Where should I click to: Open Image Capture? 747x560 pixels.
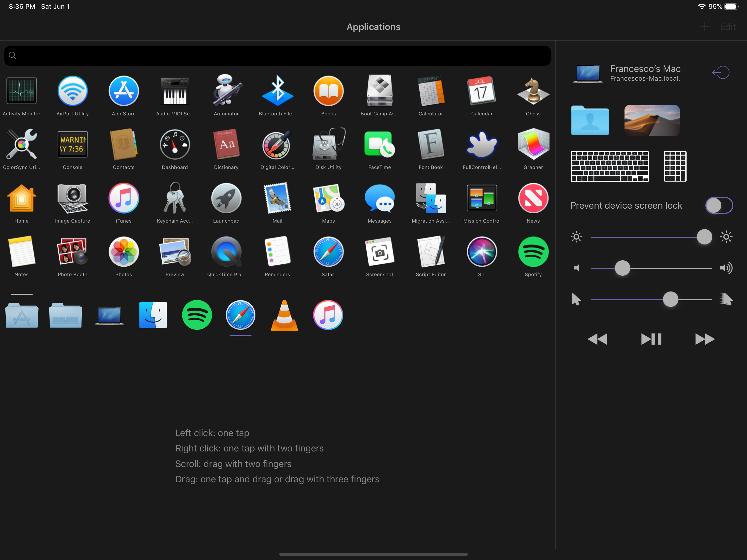[73, 198]
